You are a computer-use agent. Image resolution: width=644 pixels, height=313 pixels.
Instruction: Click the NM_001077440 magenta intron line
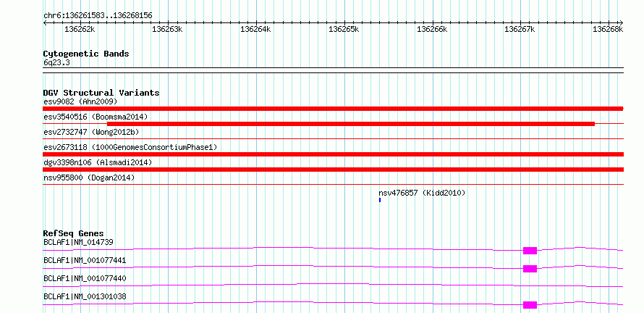(x=333, y=285)
